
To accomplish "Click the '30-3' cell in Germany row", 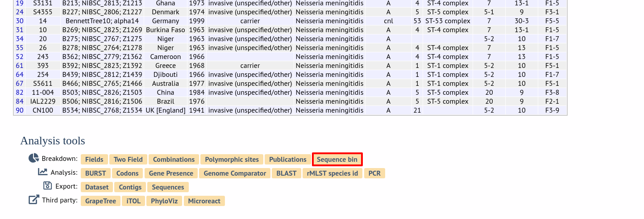I will point(522,21).
